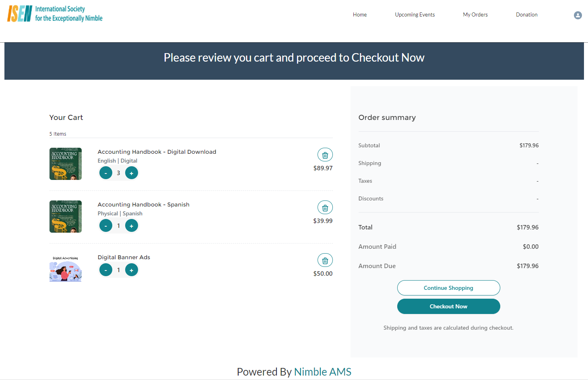Navigate to the Donation page
The width and height of the screenshot is (588, 380).
pyautogui.click(x=526, y=15)
